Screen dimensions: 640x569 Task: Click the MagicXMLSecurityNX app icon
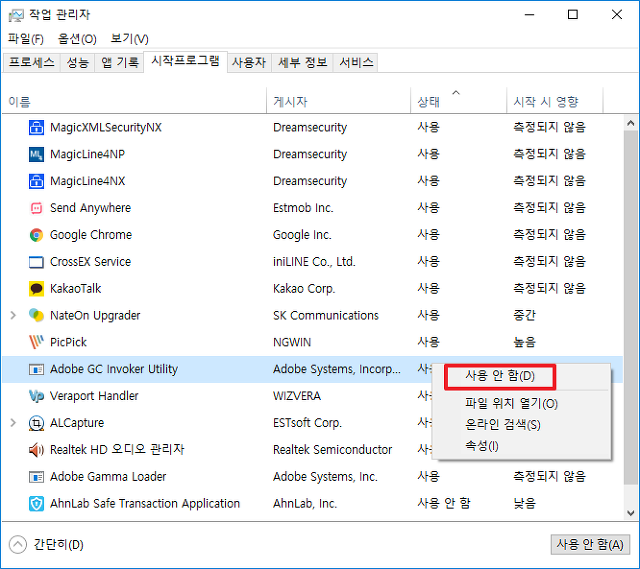point(36,127)
